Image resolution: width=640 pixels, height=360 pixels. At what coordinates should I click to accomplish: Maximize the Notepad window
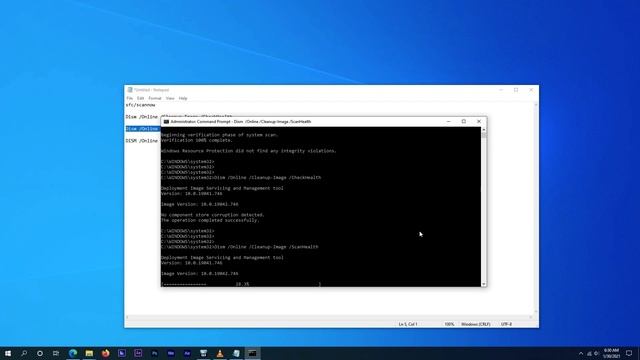(516, 90)
